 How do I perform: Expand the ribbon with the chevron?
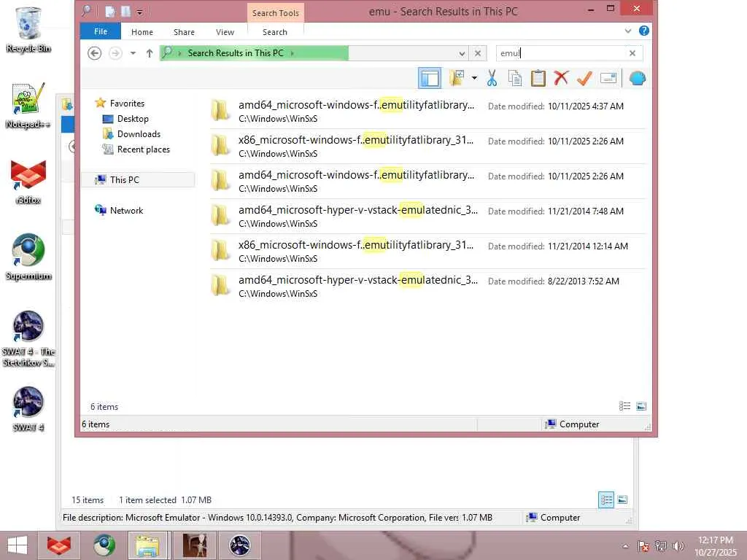(x=628, y=31)
